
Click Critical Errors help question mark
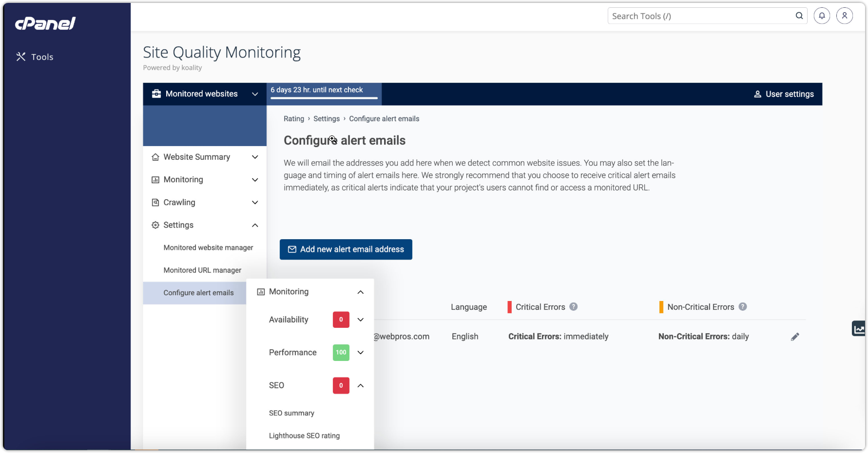(x=574, y=307)
